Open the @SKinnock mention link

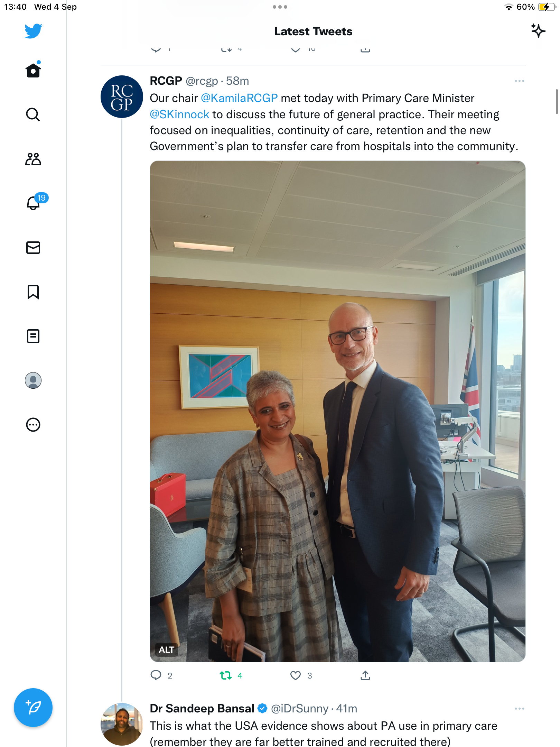click(179, 114)
